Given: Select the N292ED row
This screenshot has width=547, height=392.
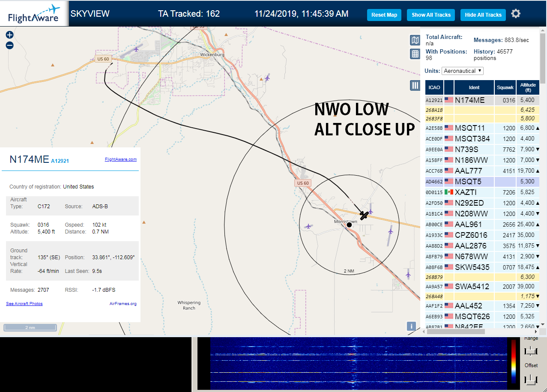Looking at the screenshot, I should (482, 203).
